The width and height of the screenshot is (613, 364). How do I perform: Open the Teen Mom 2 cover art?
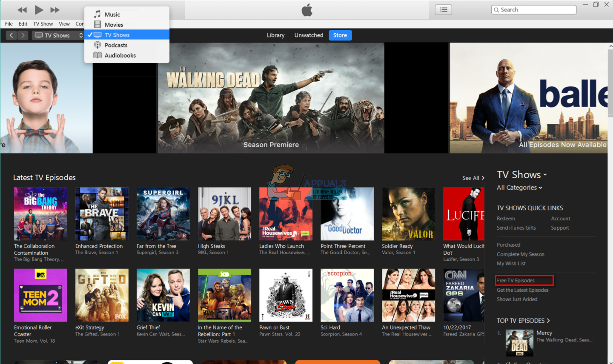click(x=40, y=295)
